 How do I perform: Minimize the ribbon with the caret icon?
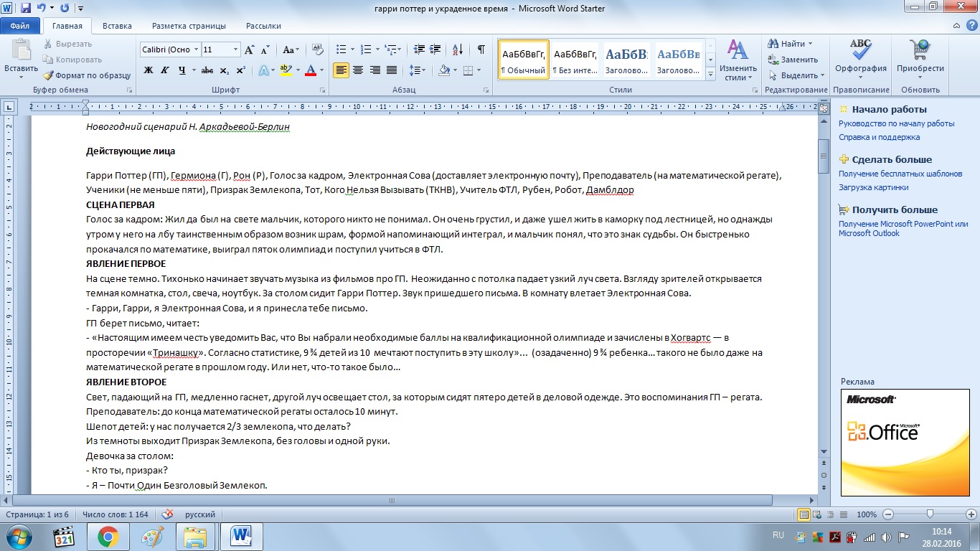[x=955, y=26]
